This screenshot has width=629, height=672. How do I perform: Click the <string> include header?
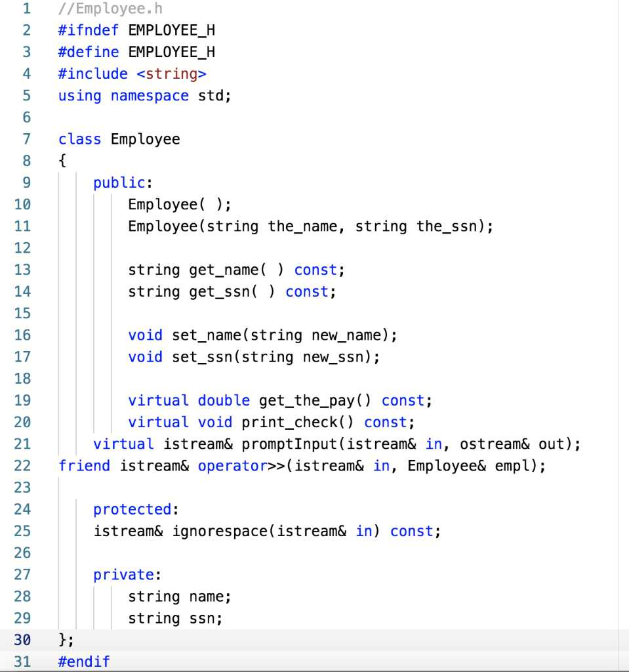[171, 74]
